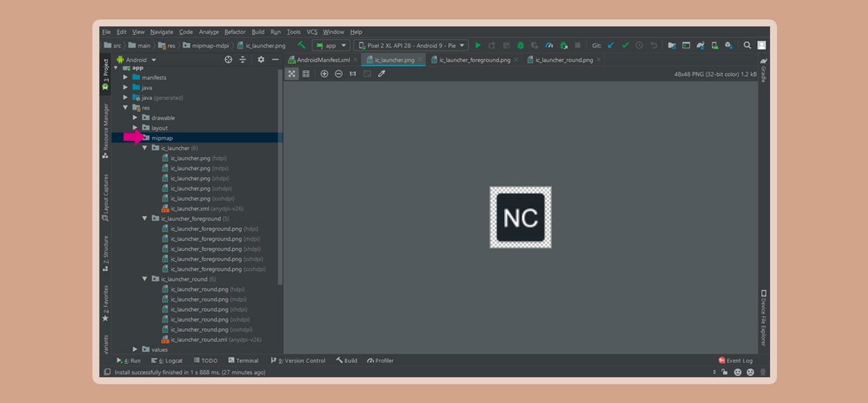Toggle the grid icon in image editor
This screenshot has width=868, height=403.
click(306, 74)
